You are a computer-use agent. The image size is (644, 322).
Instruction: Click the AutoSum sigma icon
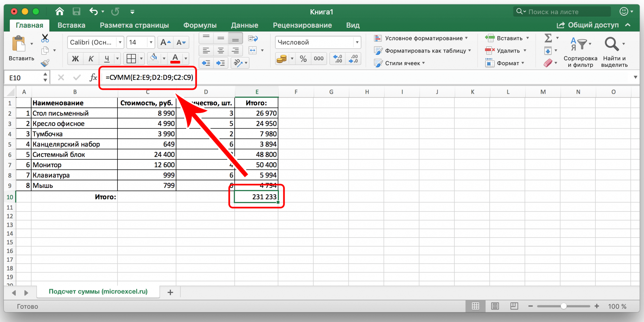click(548, 38)
